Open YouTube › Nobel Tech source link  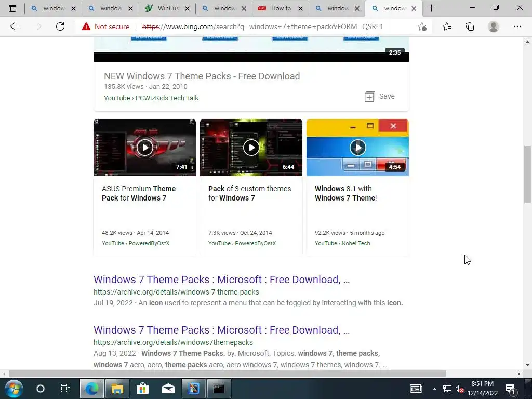click(342, 243)
